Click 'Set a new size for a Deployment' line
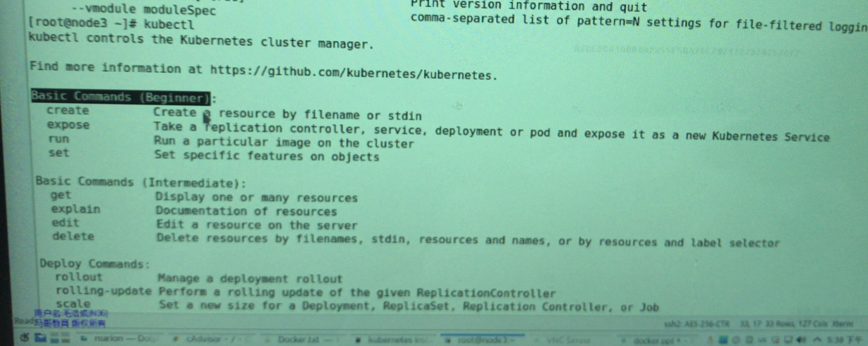The width and height of the screenshot is (868, 346). click(409, 306)
